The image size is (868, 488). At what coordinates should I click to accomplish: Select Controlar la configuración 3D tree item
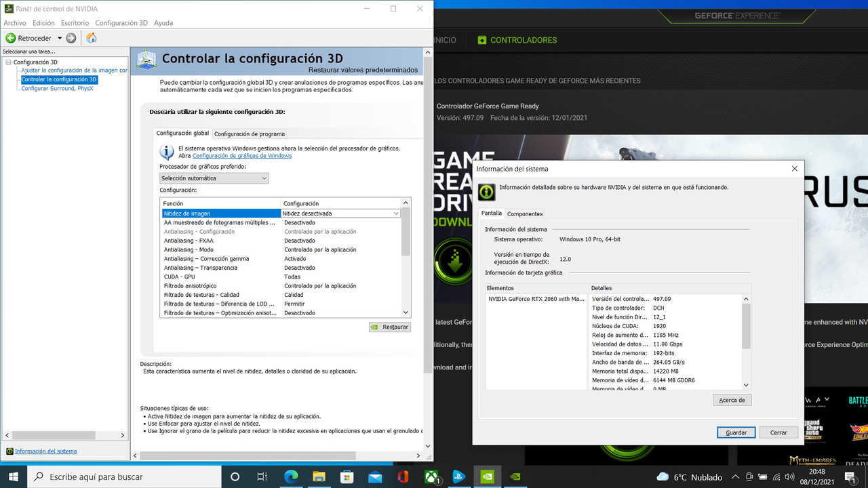click(x=59, y=79)
